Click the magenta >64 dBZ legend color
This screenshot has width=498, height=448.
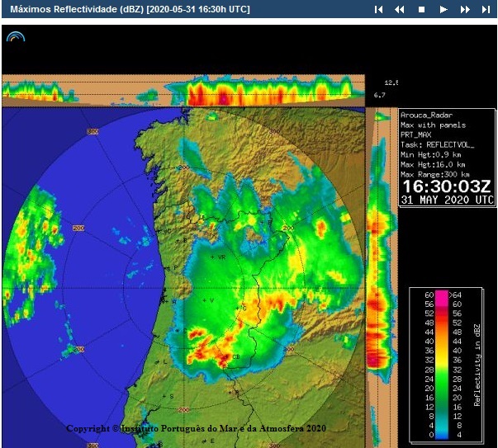[x=442, y=295]
